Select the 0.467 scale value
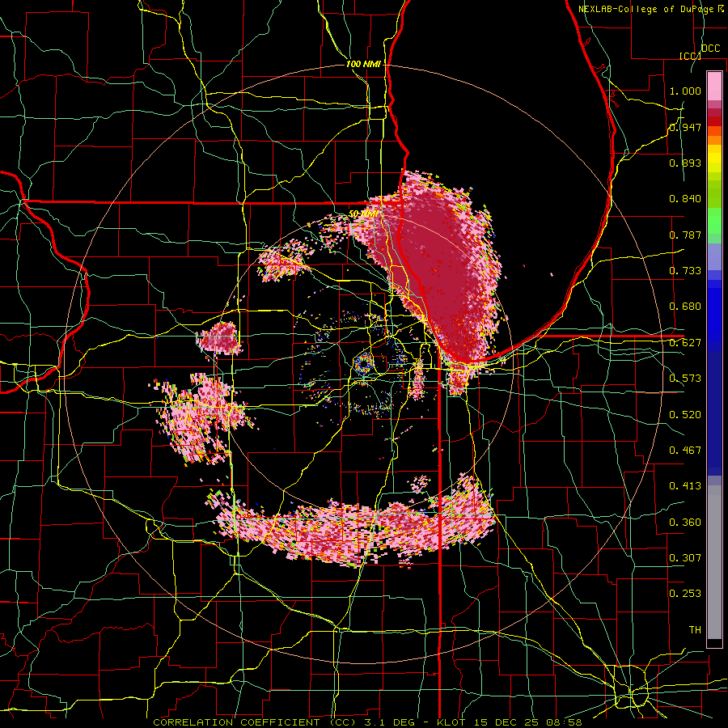The image size is (728, 728). point(685,451)
